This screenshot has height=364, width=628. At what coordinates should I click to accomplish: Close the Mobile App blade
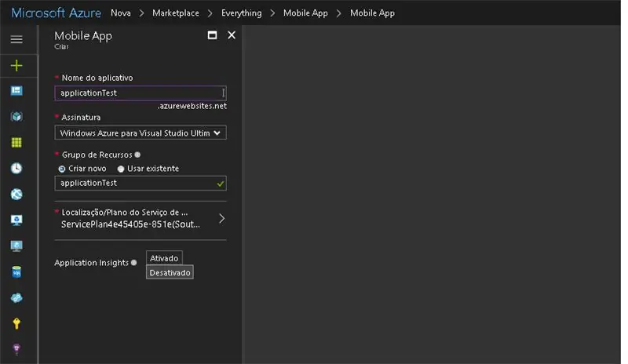232,35
